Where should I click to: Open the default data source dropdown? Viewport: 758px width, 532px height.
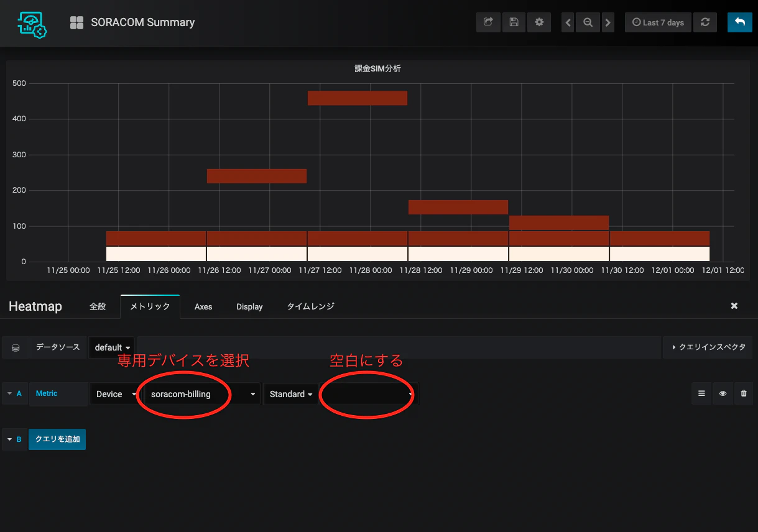[113, 347]
